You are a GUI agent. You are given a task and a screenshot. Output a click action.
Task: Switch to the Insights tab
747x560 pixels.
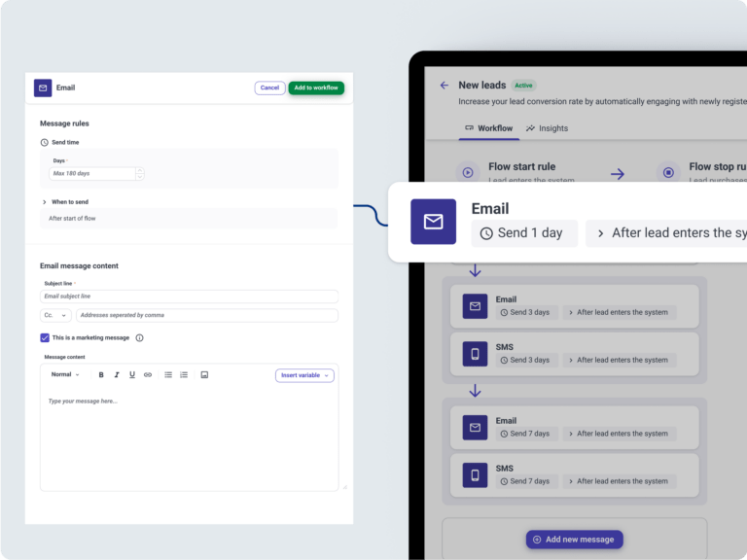click(547, 128)
